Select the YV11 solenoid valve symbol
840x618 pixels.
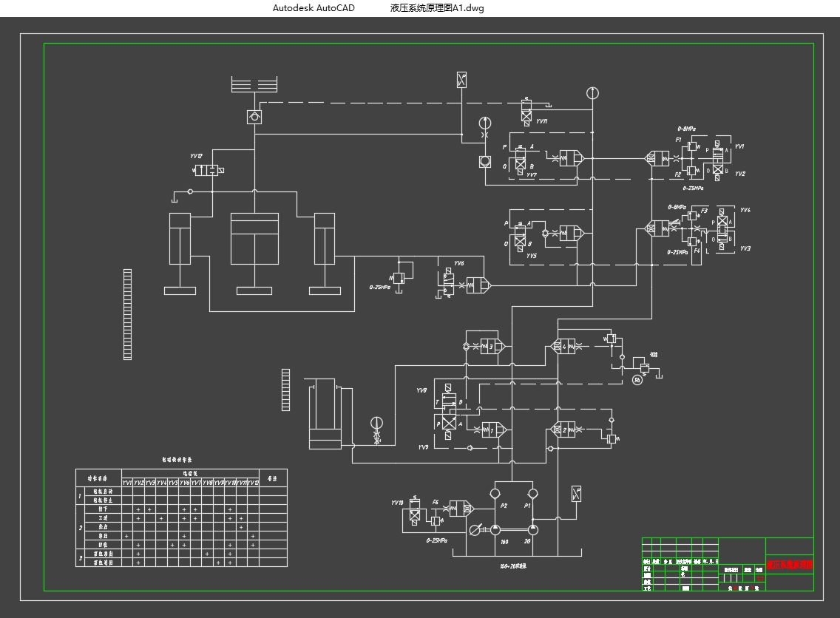(x=527, y=114)
